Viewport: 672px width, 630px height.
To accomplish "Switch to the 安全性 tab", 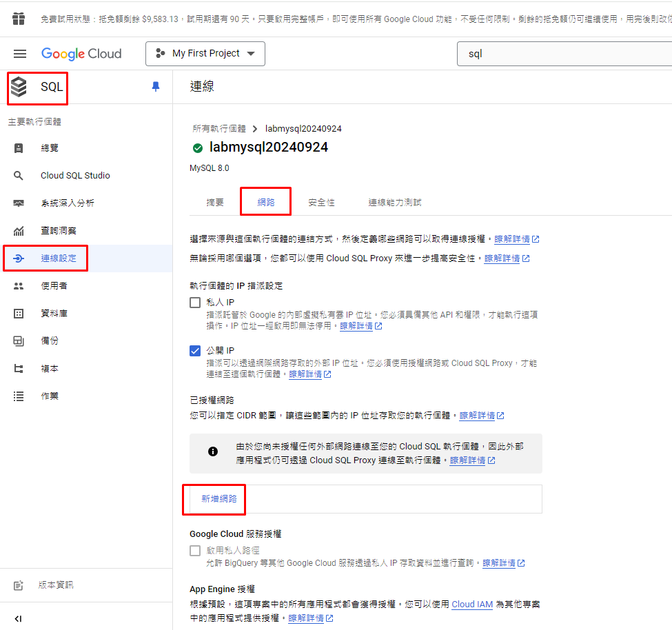I will 321,202.
